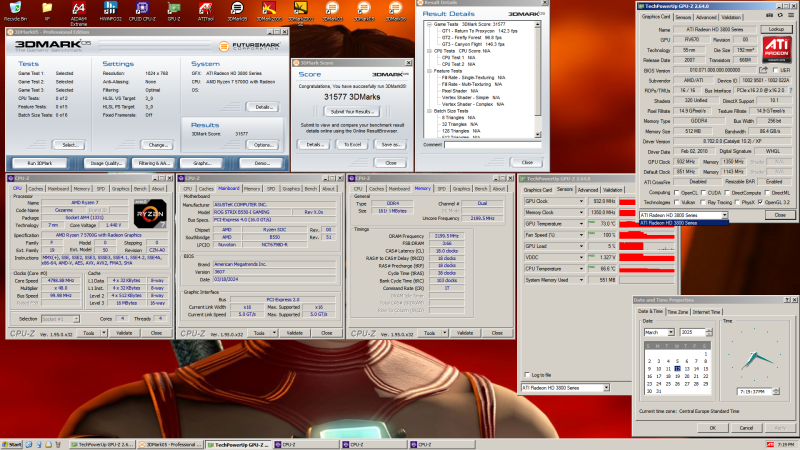The image size is (800, 450).
Task: Launch 3DMark2001 SE desktop shortcut
Action: 300,11
